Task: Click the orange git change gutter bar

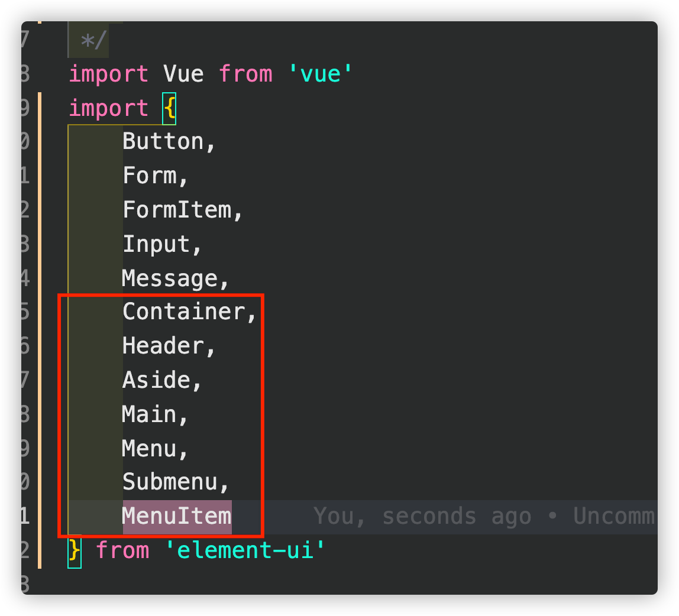Action: pyautogui.click(x=40, y=330)
